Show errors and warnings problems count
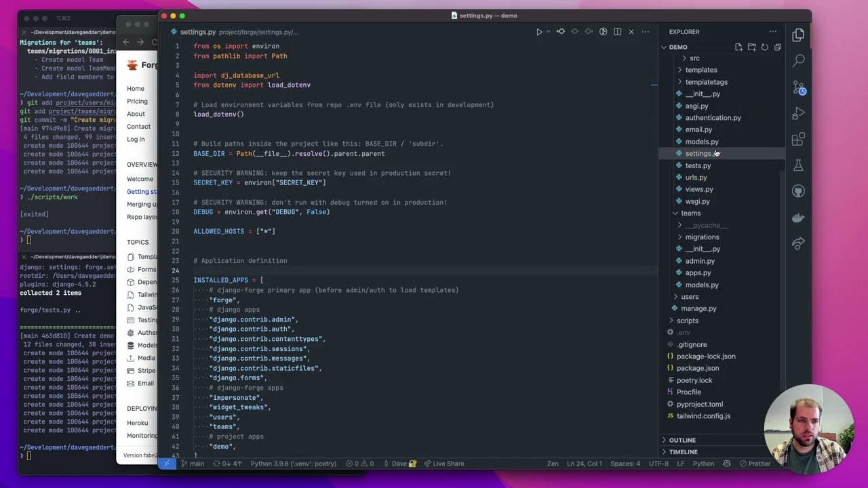This screenshot has width=868, height=488. point(359,464)
